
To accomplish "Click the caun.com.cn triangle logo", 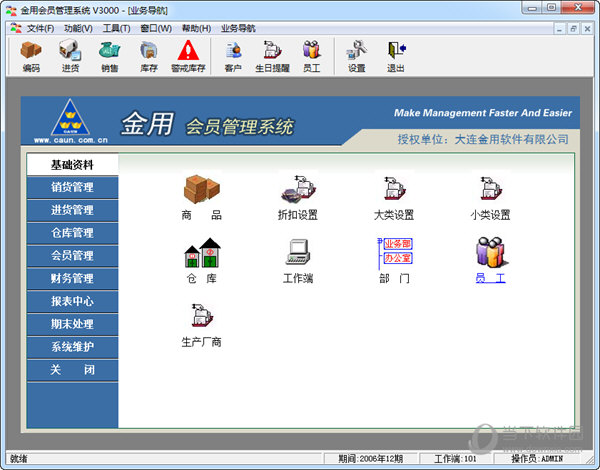I will tap(70, 117).
